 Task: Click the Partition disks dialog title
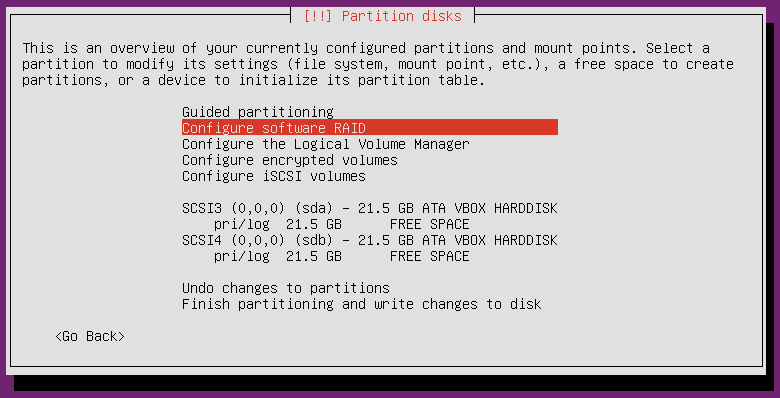coord(401,16)
